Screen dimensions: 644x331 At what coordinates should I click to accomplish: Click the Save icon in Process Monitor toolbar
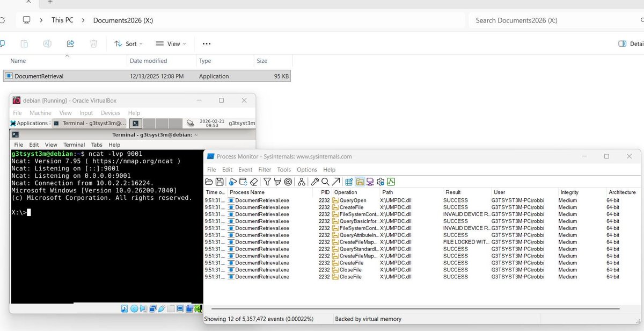pos(219,182)
